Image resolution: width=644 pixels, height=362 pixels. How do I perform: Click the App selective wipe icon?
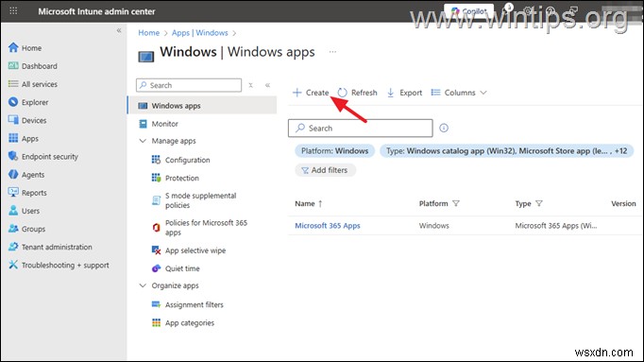[156, 250]
